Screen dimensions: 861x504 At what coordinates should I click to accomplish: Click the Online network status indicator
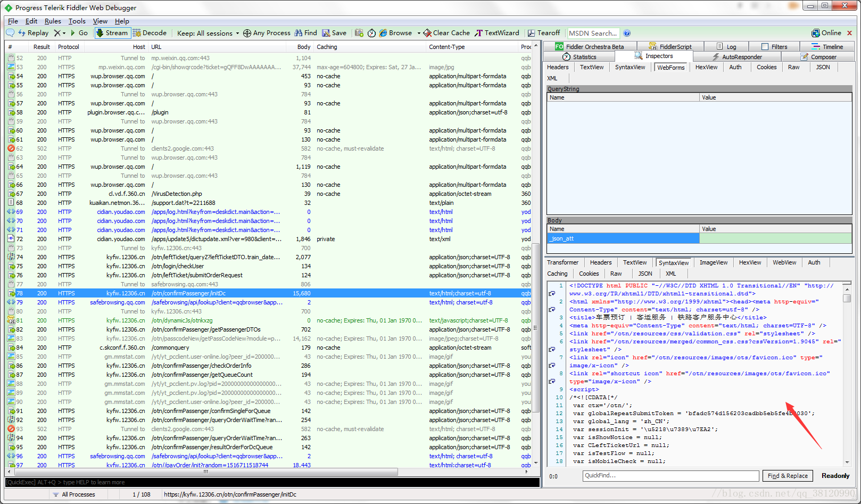coord(826,33)
